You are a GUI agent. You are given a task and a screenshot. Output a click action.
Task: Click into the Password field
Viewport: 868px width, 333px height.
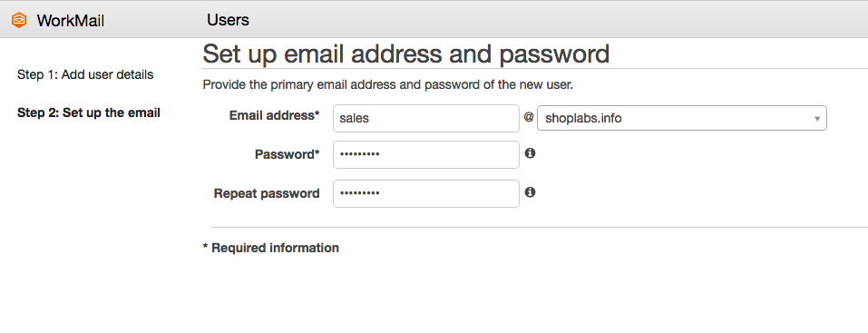426,154
